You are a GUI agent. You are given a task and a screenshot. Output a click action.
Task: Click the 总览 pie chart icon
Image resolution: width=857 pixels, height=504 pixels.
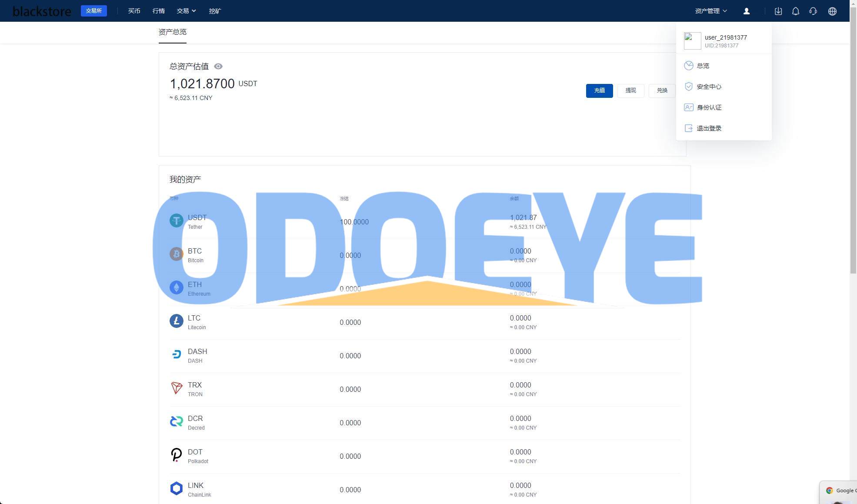coord(689,66)
